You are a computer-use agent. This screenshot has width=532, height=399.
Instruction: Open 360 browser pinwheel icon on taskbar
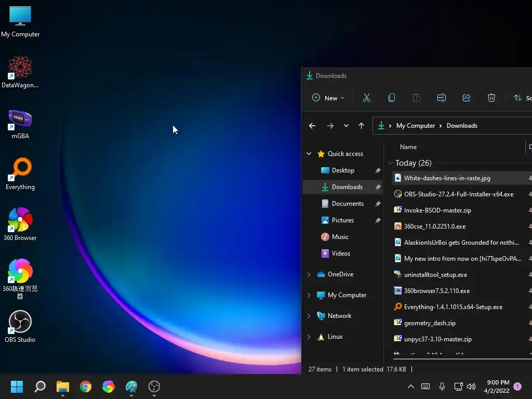(109, 387)
